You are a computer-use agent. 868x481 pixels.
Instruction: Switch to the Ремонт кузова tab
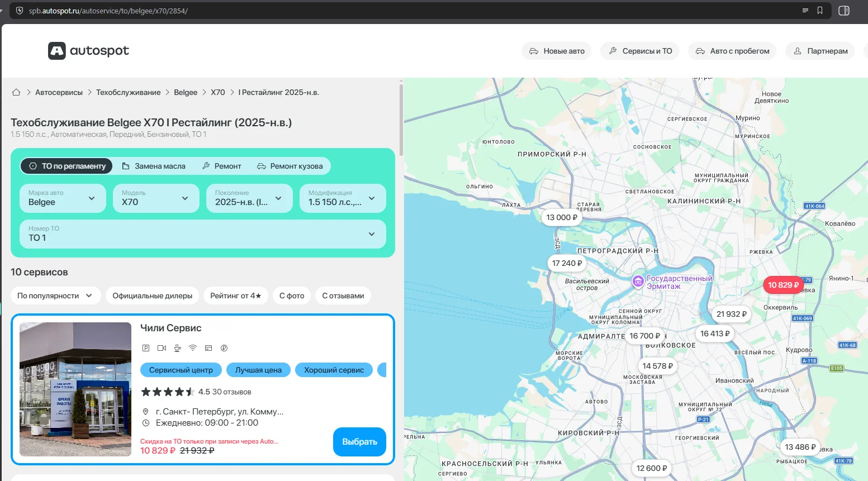290,166
